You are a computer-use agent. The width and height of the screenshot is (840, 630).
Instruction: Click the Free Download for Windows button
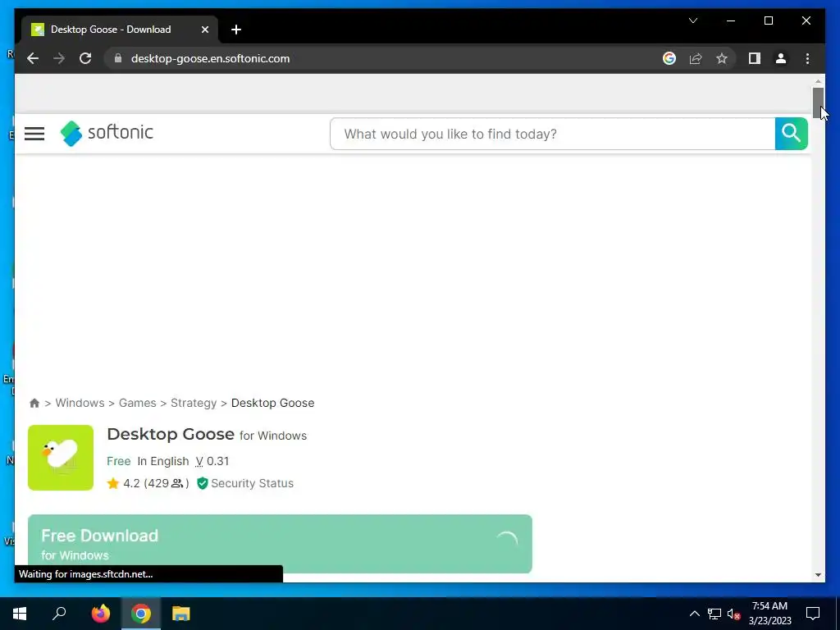[280, 544]
